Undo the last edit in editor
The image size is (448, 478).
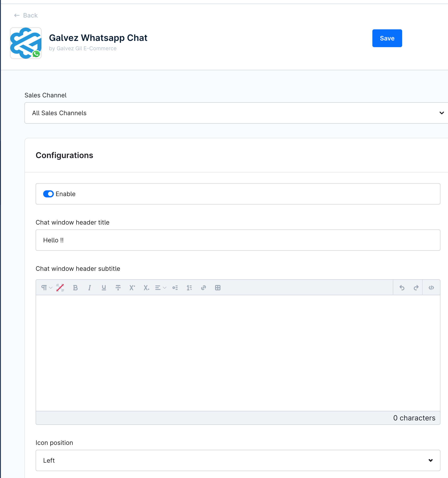pyautogui.click(x=402, y=287)
